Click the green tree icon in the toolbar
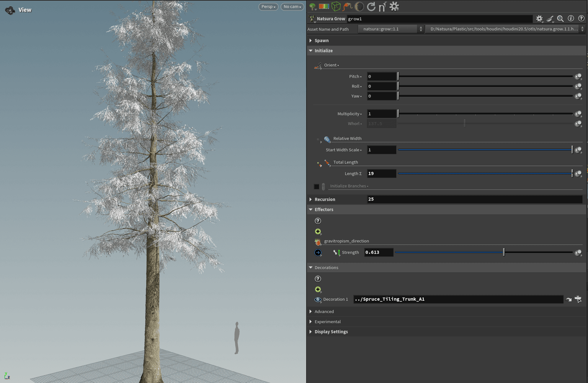Viewport: 588px width, 383px height. [312, 7]
